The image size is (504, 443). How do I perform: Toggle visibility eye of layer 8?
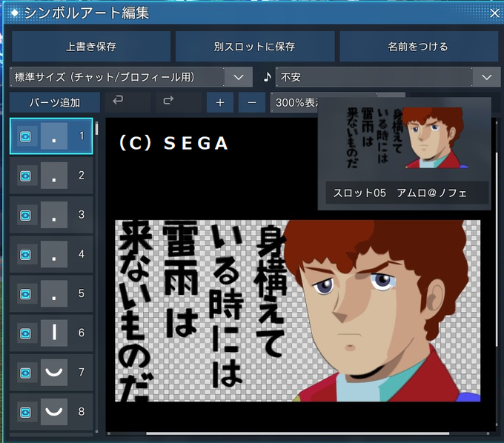point(25,412)
